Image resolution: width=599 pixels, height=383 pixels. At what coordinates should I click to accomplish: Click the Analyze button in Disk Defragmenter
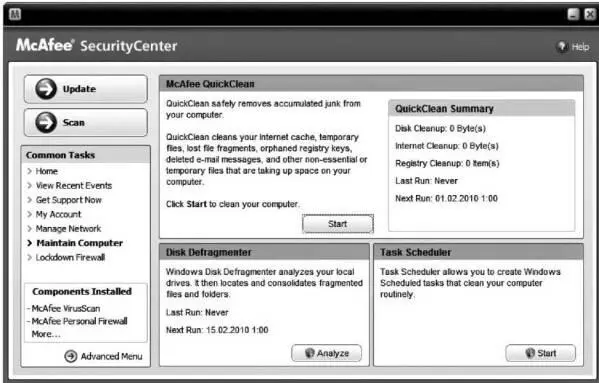[x=327, y=353]
